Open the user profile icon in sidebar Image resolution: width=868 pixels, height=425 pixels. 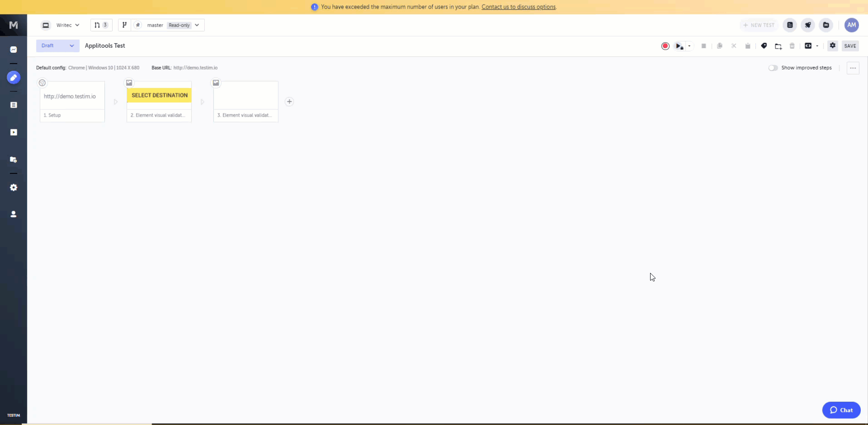(x=14, y=214)
